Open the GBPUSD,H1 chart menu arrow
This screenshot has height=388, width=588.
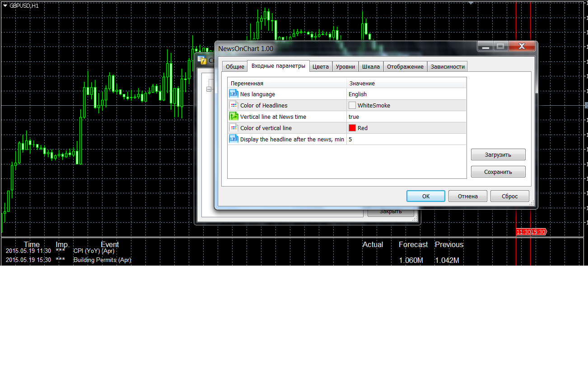point(5,5)
